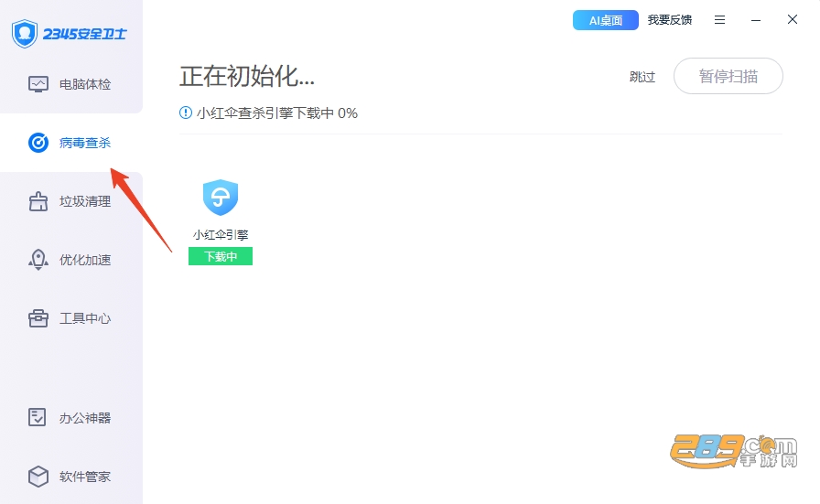
Task: Click the green 下载中 progress label
Action: coord(221,256)
